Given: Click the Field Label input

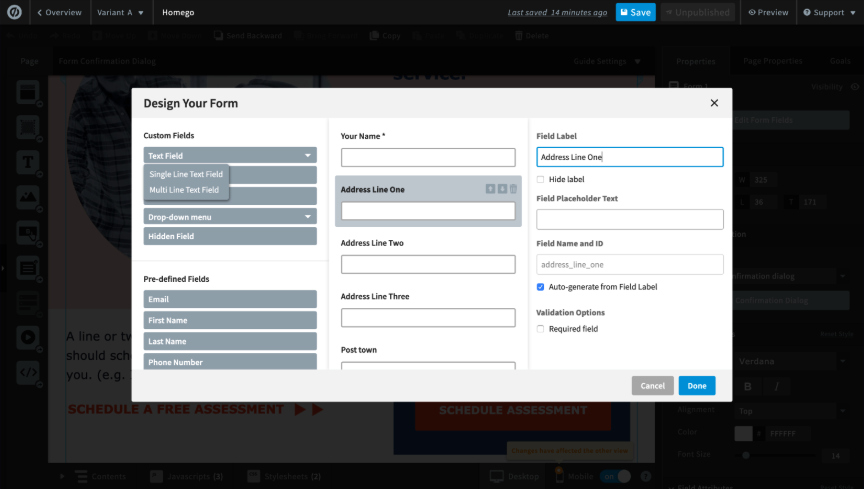Looking at the screenshot, I should (x=630, y=157).
